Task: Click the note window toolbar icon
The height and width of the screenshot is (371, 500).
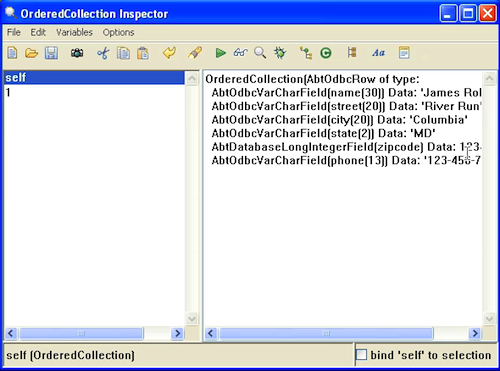Action: [404, 53]
